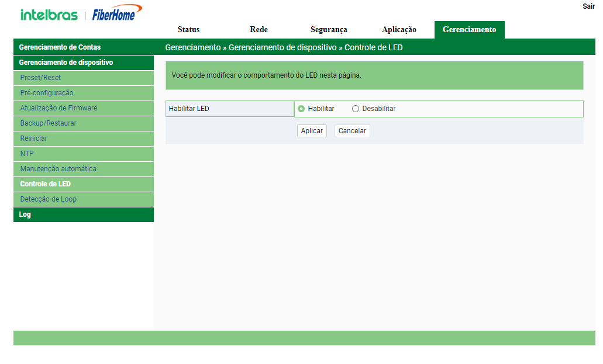The height and width of the screenshot is (364, 603).
Task: Log out using the Sair link
Action: click(x=588, y=6)
